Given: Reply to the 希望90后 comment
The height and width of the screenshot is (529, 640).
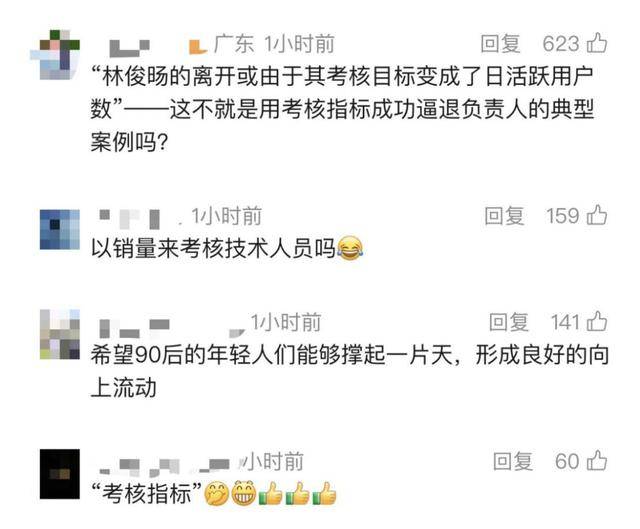Looking at the screenshot, I should pyautogui.click(x=509, y=322).
